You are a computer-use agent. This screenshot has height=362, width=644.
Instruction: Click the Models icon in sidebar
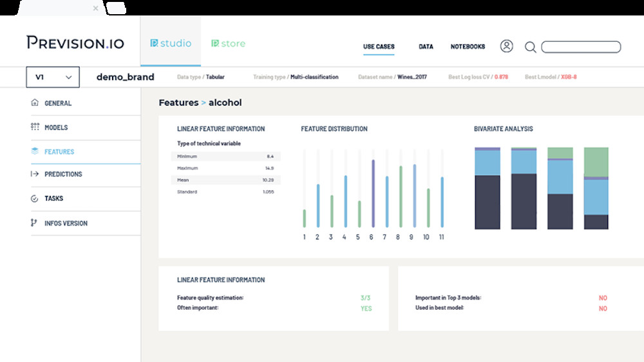tap(35, 128)
